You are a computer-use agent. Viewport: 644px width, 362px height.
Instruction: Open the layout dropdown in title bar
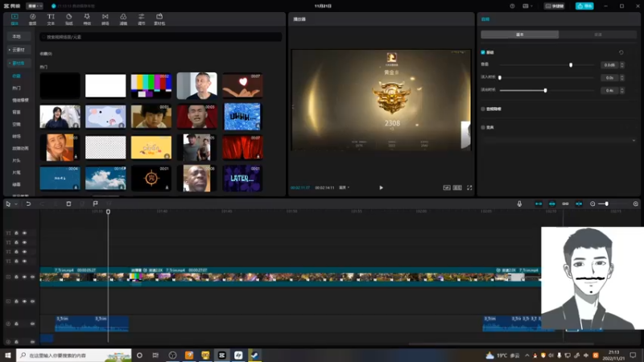pos(527,6)
